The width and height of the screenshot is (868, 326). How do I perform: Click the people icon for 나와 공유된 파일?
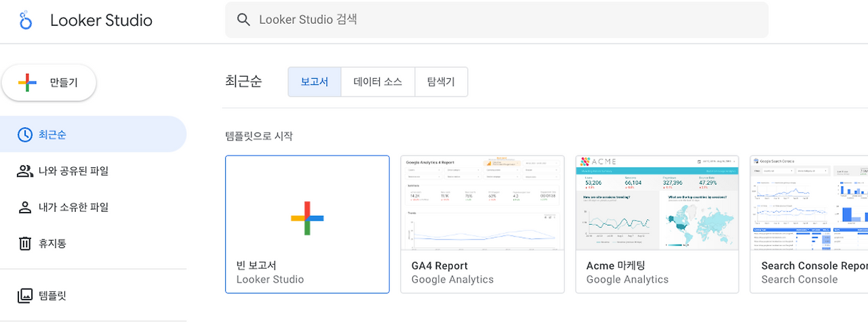24,170
